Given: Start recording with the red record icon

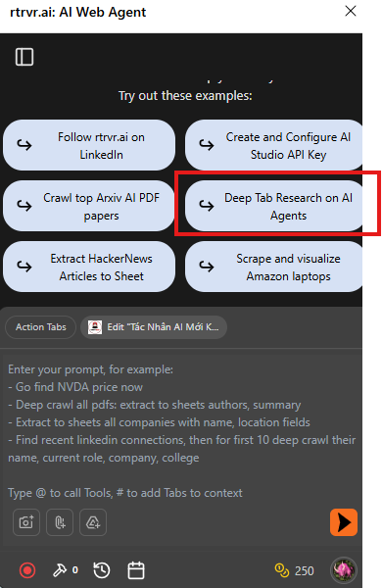Looking at the screenshot, I should point(27,570).
